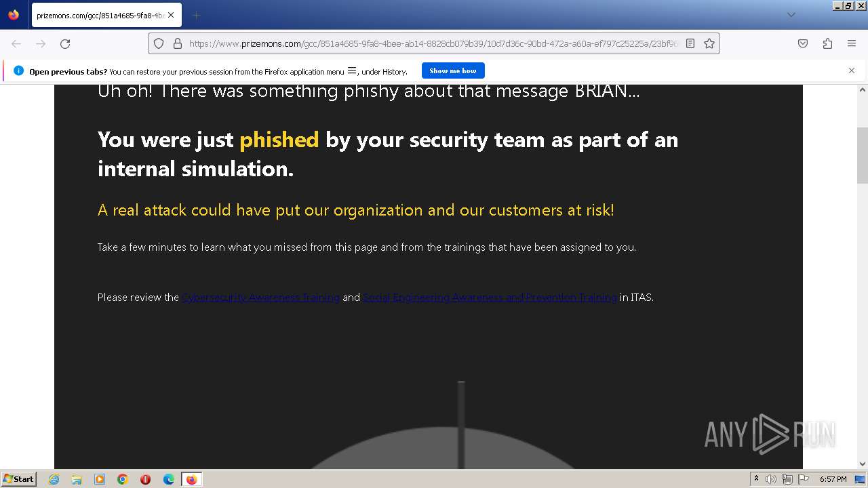This screenshot has height=488, width=868.
Task: Launch Google Chrome from taskbar
Action: point(123,479)
